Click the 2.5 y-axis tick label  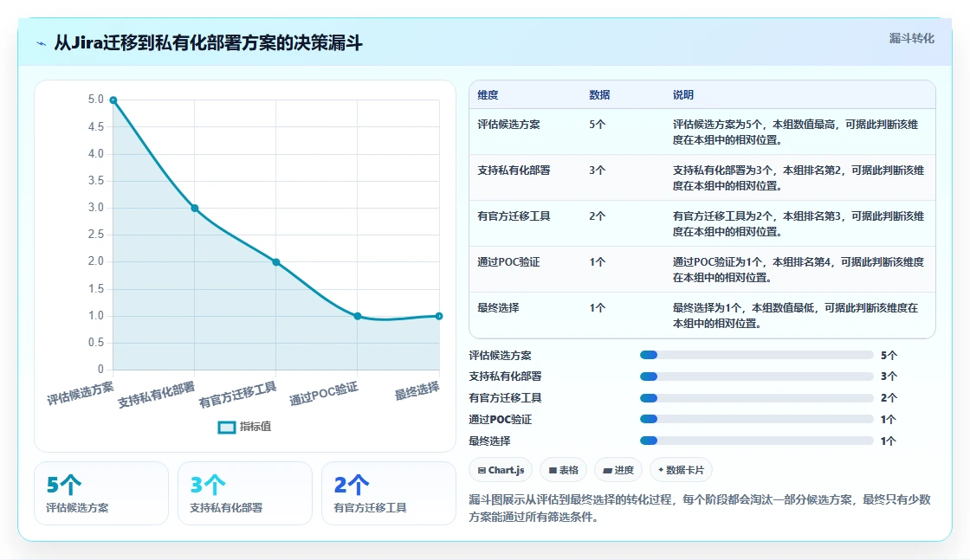(x=96, y=235)
